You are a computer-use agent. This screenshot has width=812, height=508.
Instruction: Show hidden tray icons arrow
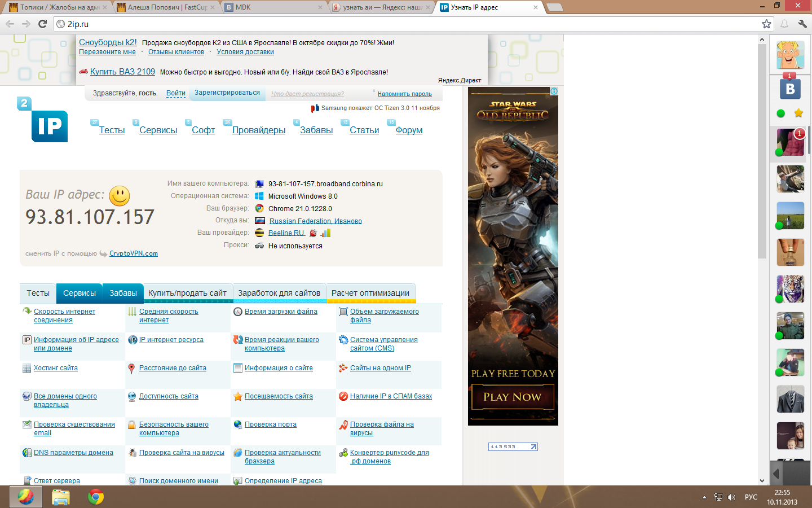pos(704,497)
